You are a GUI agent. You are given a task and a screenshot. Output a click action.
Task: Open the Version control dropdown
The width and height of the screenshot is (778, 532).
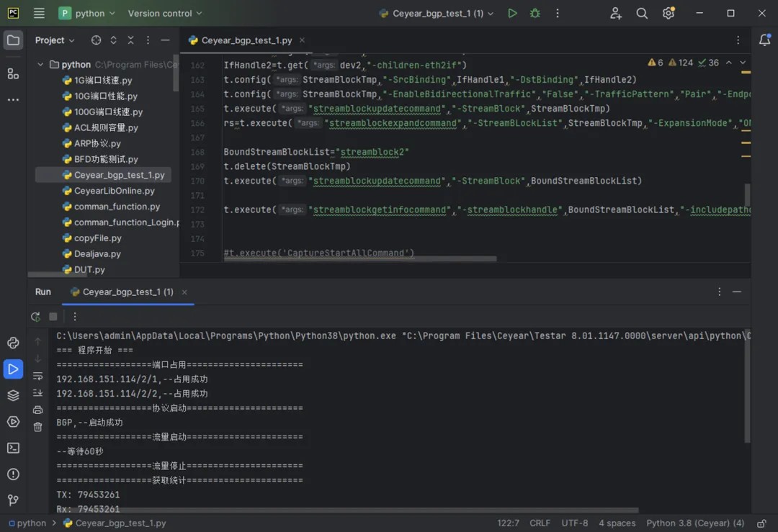165,13
